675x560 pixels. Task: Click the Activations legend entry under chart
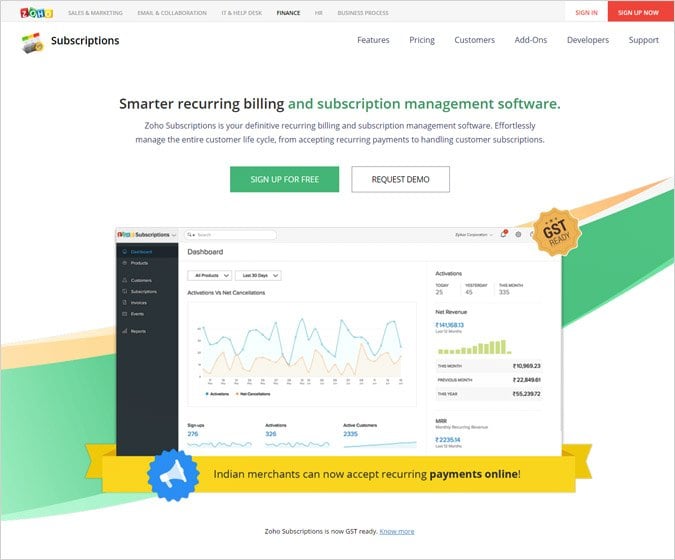coord(217,394)
